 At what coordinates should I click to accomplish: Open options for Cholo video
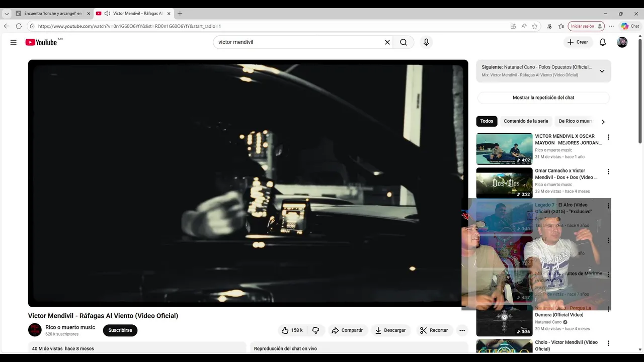tap(608, 343)
